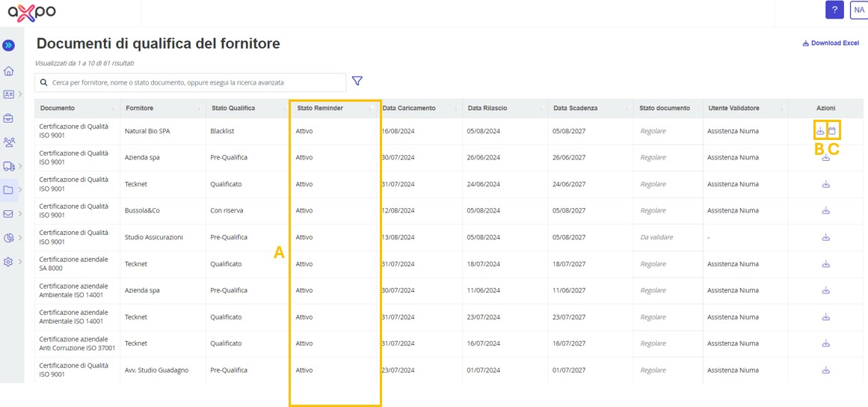Open the Home icon in sidebar
Image resolution: width=868 pixels, height=407 pixels.
[x=8, y=71]
